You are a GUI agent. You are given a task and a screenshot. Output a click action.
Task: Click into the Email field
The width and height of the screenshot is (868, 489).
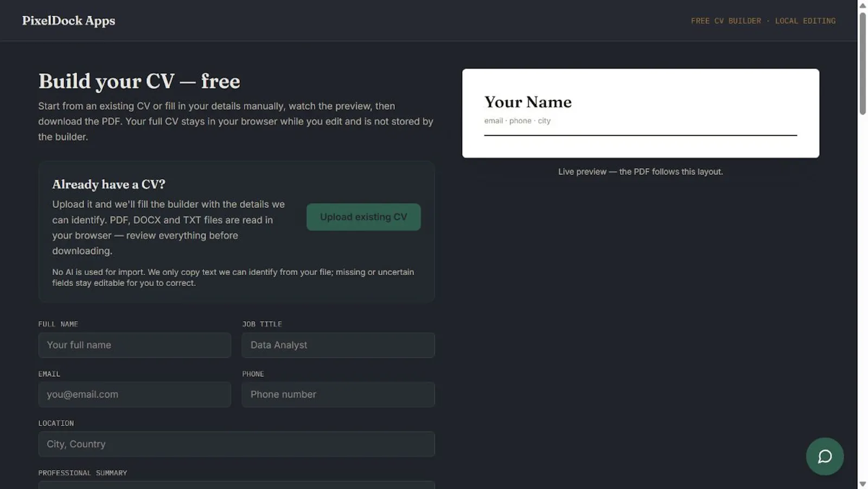pyautogui.click(x=135, y=395)
